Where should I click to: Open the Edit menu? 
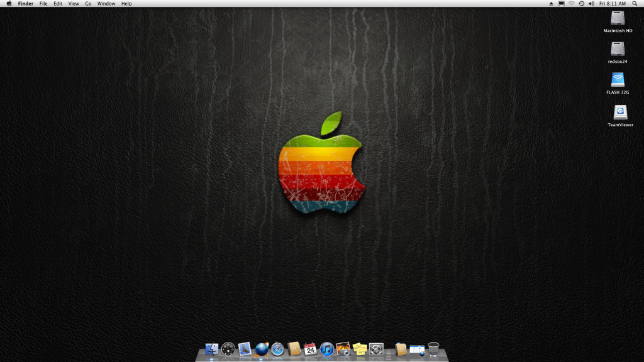tap(58, 4)
